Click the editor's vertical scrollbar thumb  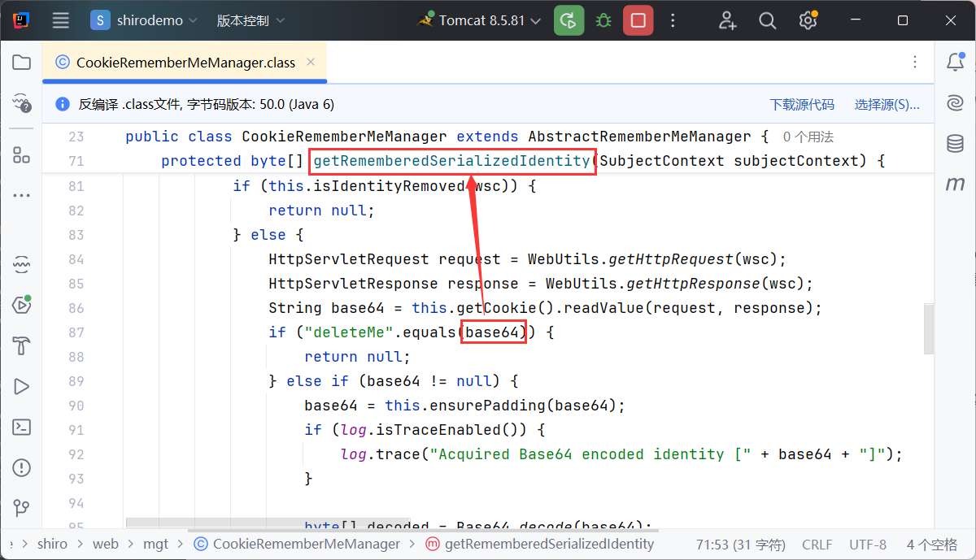pyautogui.click(x=928, y=329)
